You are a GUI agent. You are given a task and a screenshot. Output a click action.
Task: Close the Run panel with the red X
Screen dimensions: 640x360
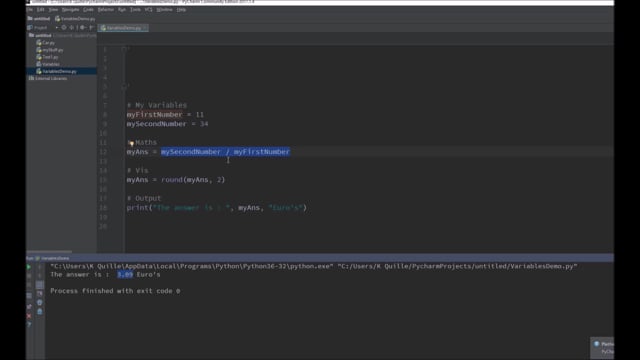coord(29,316)
